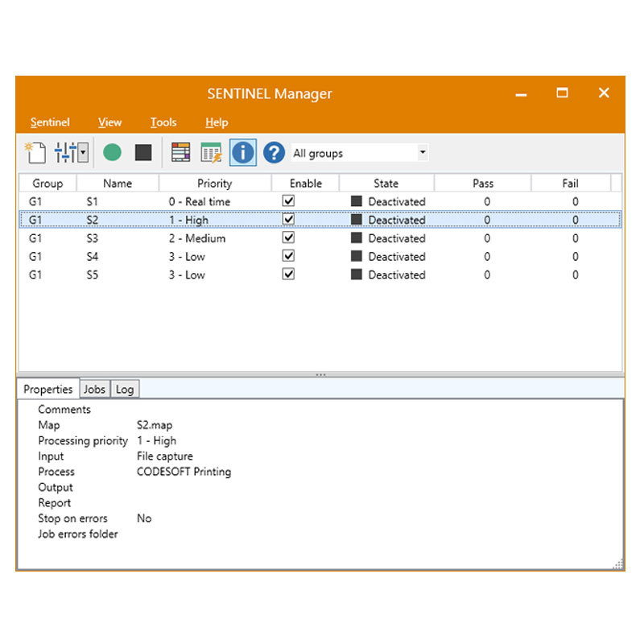
Task: Open Help via the question mark icon
Action: [x=272, y=151]
